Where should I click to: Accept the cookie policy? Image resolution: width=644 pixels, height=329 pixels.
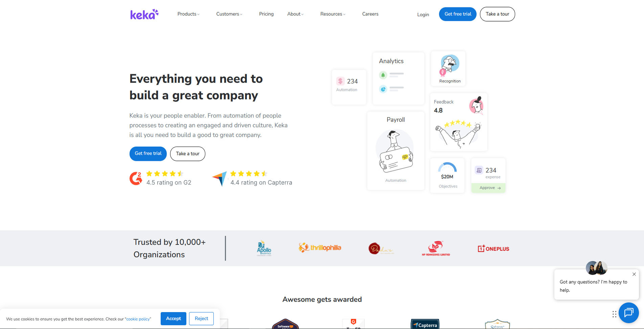pos(173,319)
